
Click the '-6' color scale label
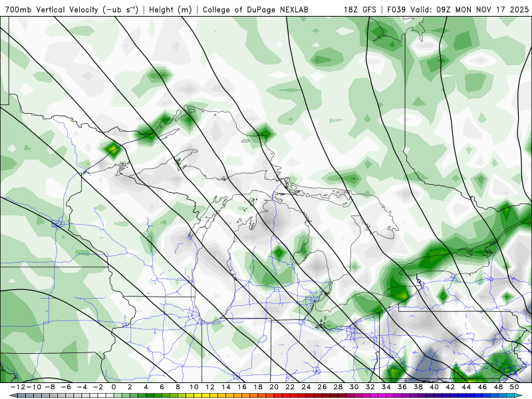[65, 387]
